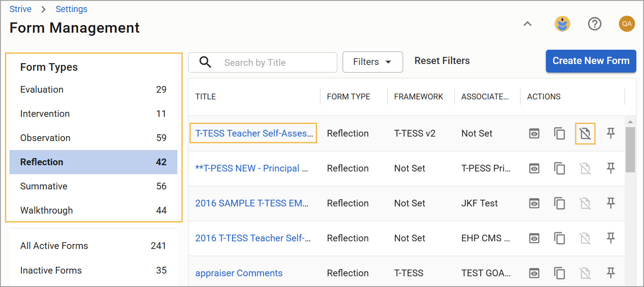The width and height of the screenshot is (644, 287).
Task: Click the TEST GOA... associated cell
Action: pyautogui.click(x=485, y=273)
